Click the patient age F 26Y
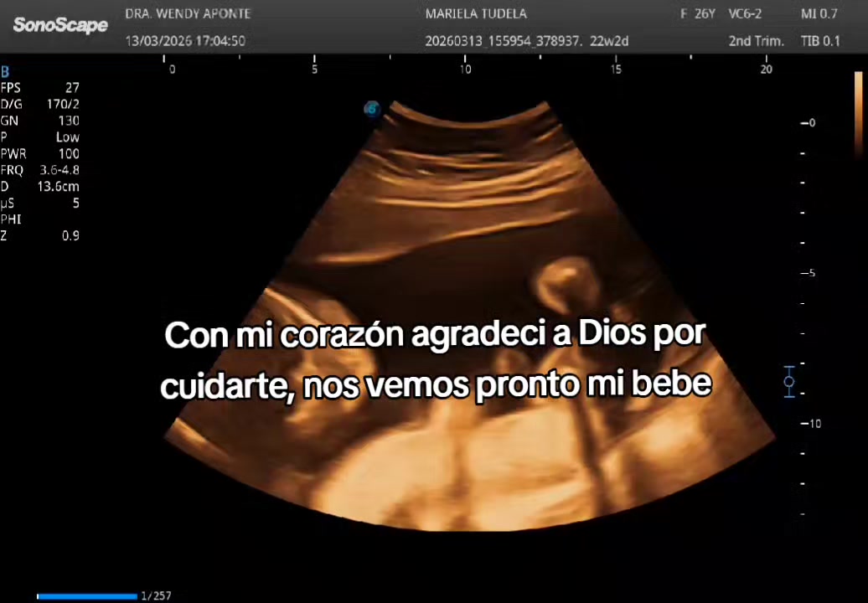This screenshot has height=603, width=868. [697, 14]
